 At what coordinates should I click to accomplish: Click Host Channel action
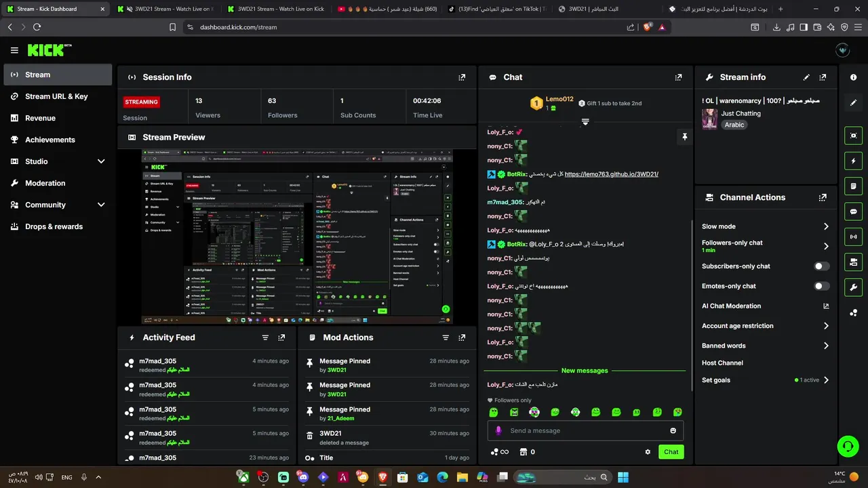722,363
